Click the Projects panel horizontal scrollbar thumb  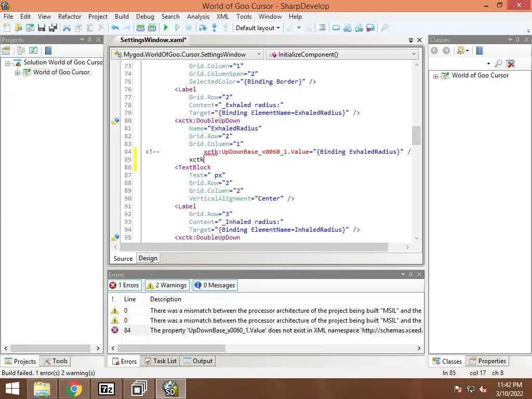coord(50,349)
